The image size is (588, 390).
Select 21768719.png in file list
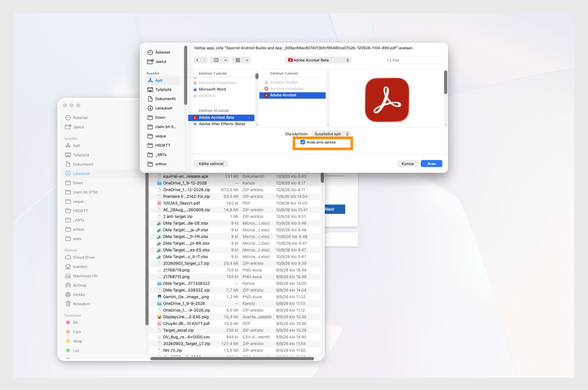234,270
